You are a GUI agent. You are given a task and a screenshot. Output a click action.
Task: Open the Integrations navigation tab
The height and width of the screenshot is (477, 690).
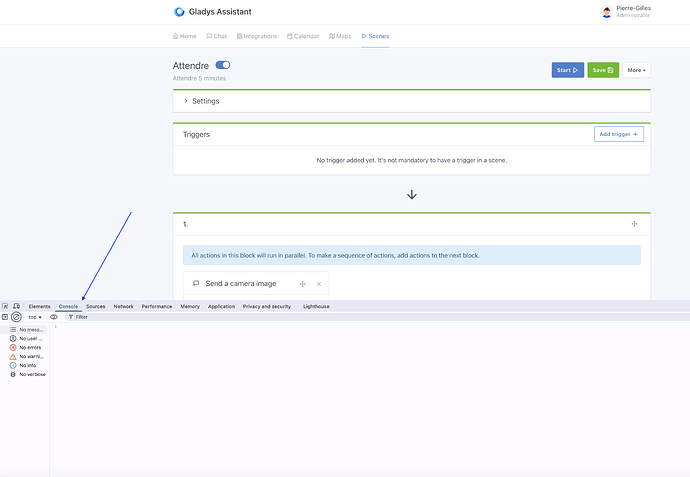257,36
